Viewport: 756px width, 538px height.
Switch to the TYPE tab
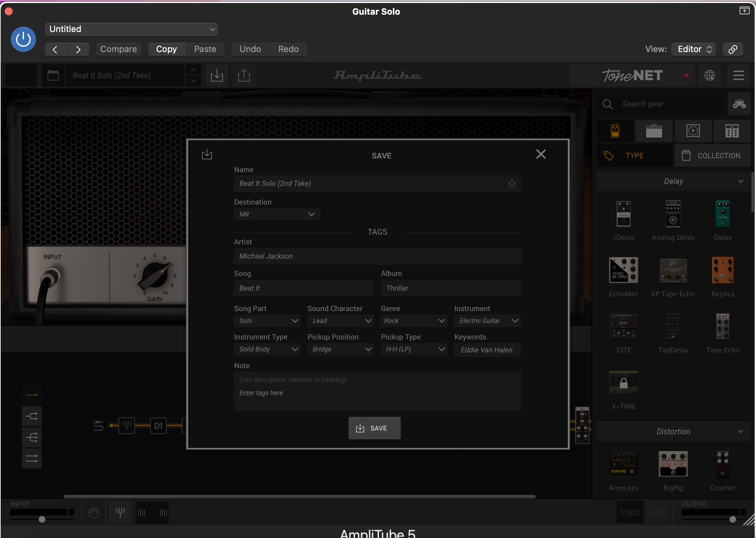[635, 156]
